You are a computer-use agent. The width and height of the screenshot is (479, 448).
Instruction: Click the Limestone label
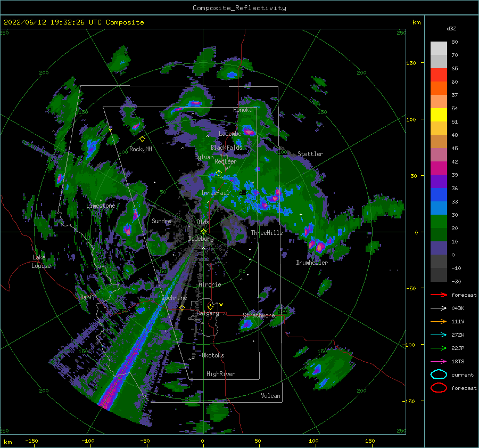tap(101, 206)
